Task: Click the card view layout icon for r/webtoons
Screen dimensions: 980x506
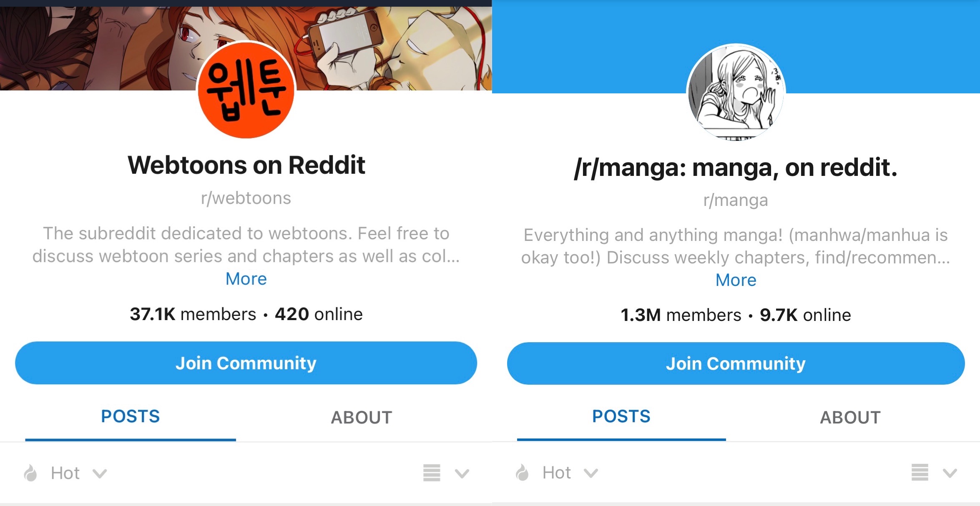Action: (432, 473)
